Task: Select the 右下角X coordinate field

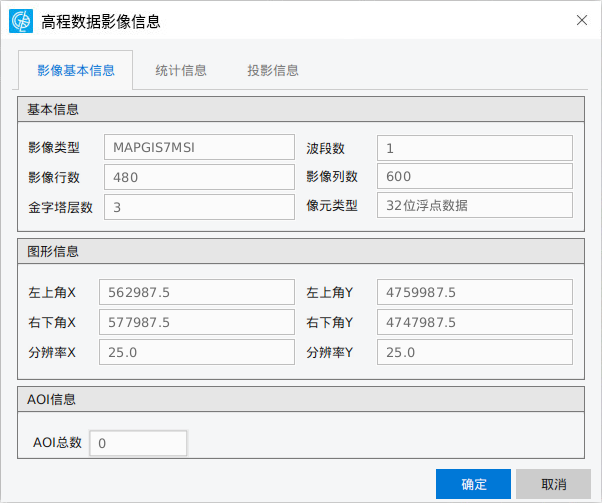Action: (199, 323)
